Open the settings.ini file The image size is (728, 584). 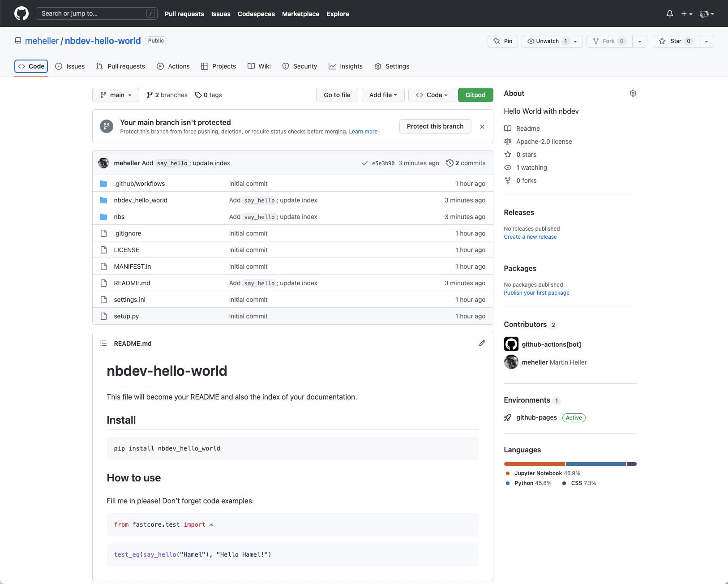coord(130,300)
